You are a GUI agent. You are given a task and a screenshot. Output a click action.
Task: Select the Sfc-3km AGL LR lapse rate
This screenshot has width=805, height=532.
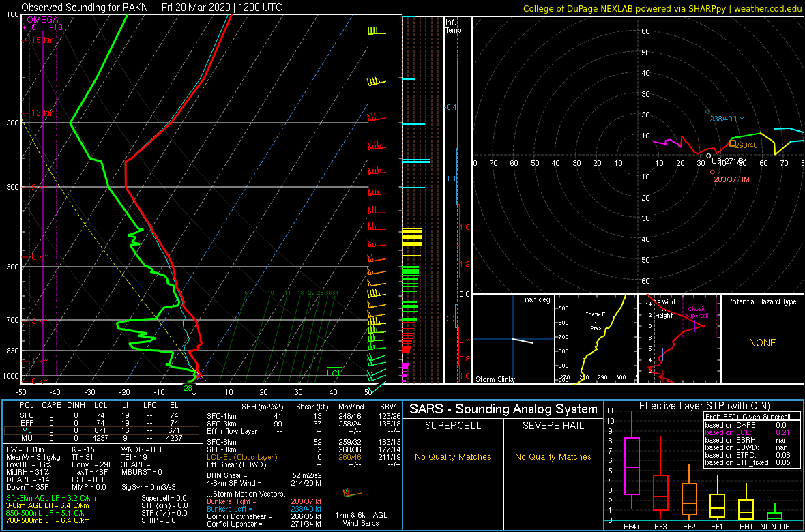(50, 498)
